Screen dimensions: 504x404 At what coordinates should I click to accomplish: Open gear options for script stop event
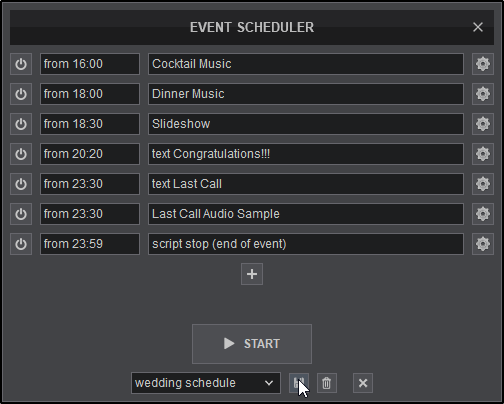[483, 244]
